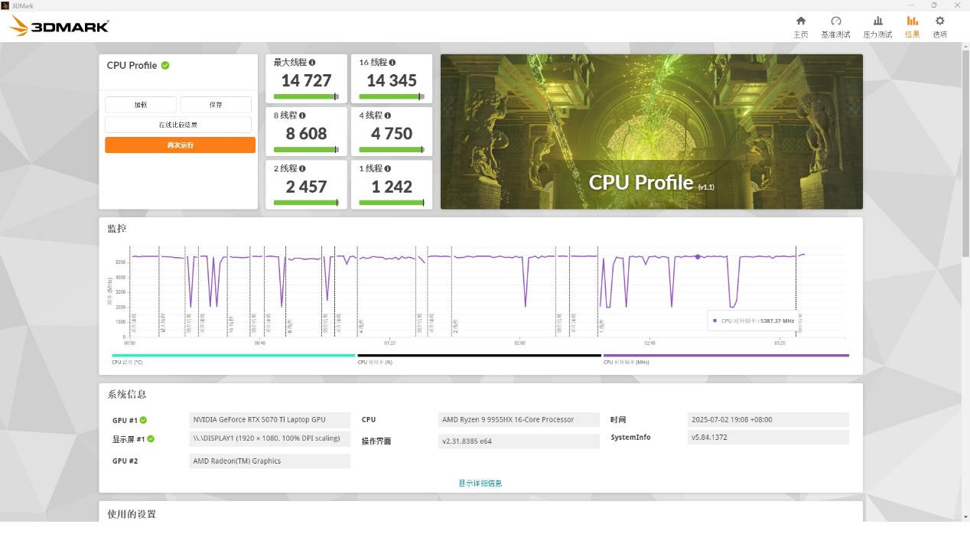Open the 选项 options gear icon
The image size is (970, 560).
tap(940, 21)
